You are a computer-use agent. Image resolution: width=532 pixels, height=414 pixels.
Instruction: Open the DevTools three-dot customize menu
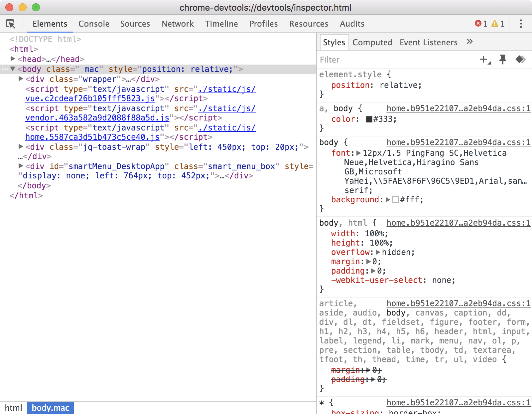pos(521,24)
